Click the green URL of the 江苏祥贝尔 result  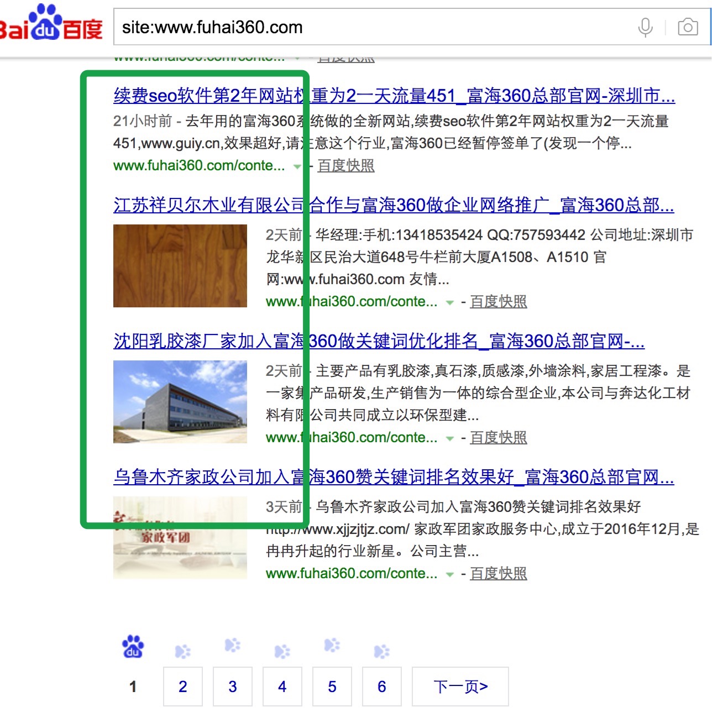click(352, 301)
